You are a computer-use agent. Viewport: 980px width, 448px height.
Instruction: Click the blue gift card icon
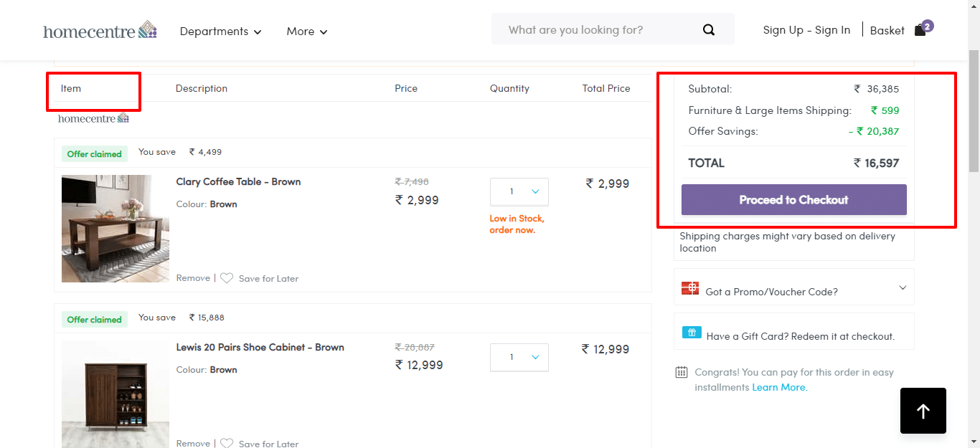tap(692, 331)
